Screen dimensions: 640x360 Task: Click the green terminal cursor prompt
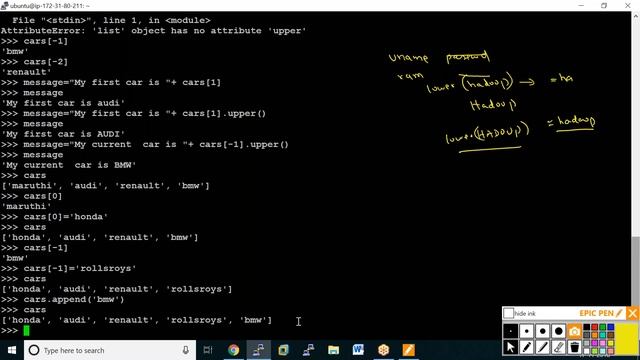coord(27,330)
